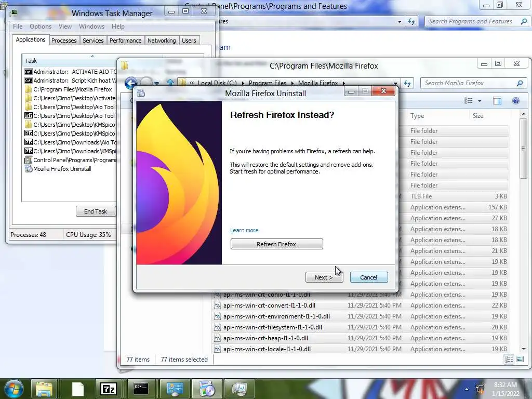Open Task Manager Help menu
The width and height of the screenshot is (532, 399).
point(118,26)
